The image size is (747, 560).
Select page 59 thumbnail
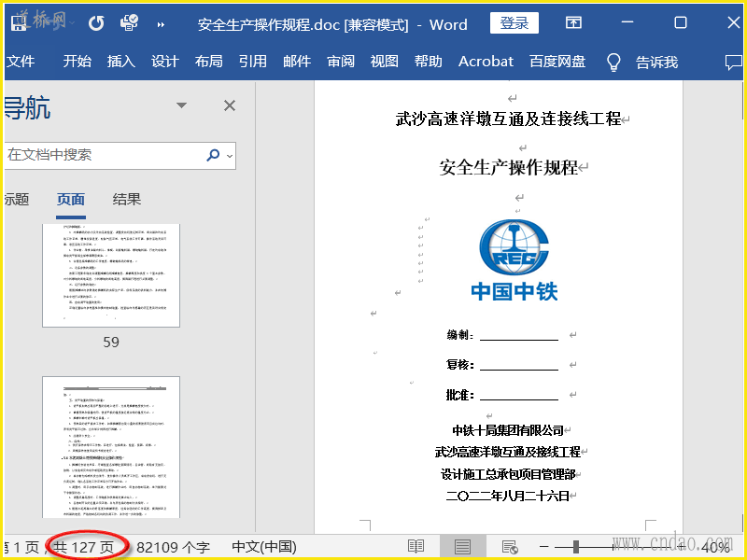(111, 275)
